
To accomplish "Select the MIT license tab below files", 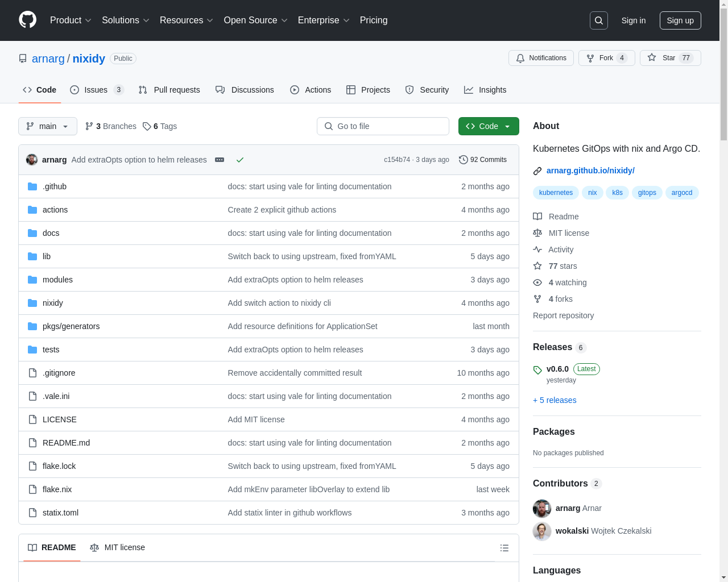I will [x=118, y=547].
